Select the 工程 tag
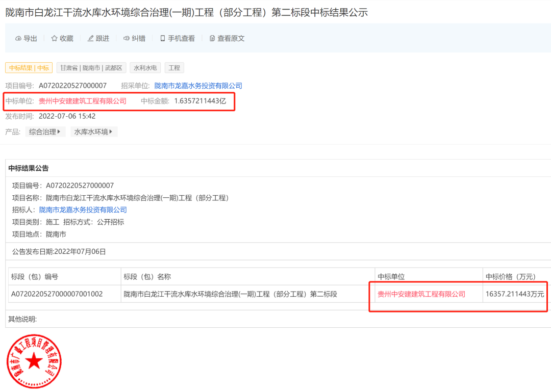Image resolution: width=551 pixels, height=392 pixels. coord(174,68)
